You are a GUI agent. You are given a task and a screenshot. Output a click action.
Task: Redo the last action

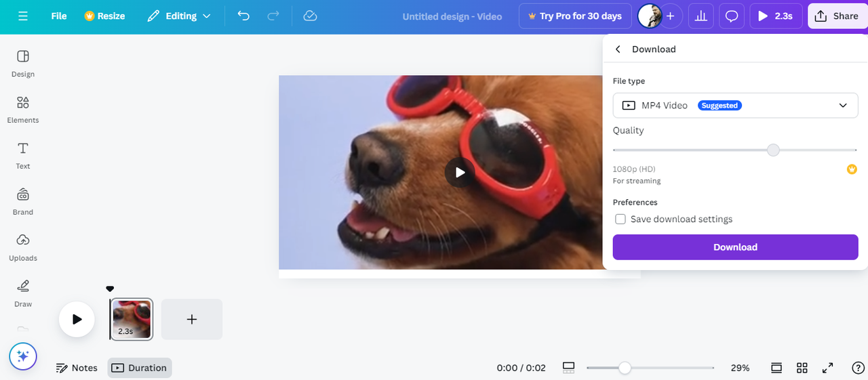coord(273,16)
